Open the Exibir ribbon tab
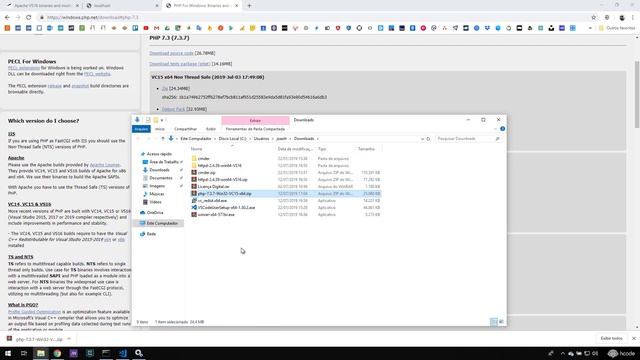This screenshot has height=360, width=640. point(211,129)
